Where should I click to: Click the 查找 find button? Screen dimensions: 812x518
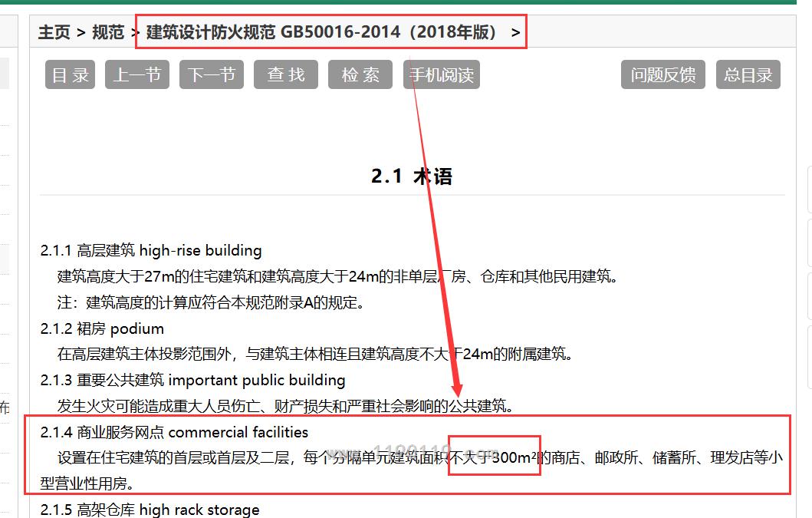(286, 74)
